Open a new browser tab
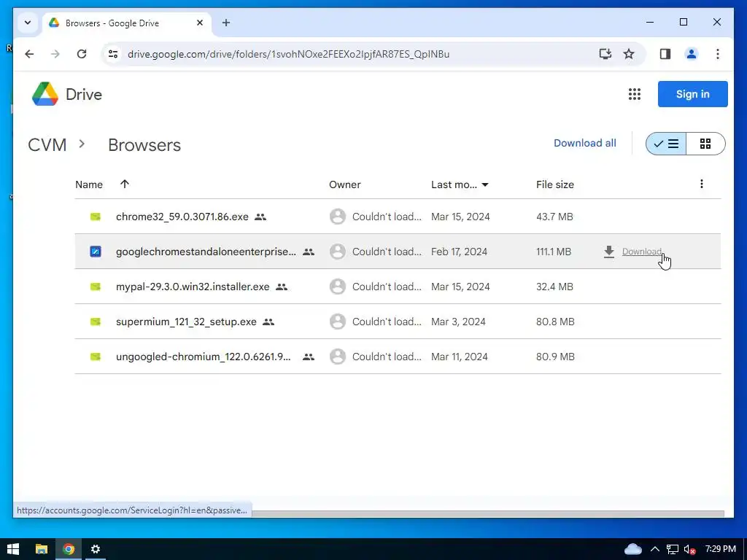 226,23
